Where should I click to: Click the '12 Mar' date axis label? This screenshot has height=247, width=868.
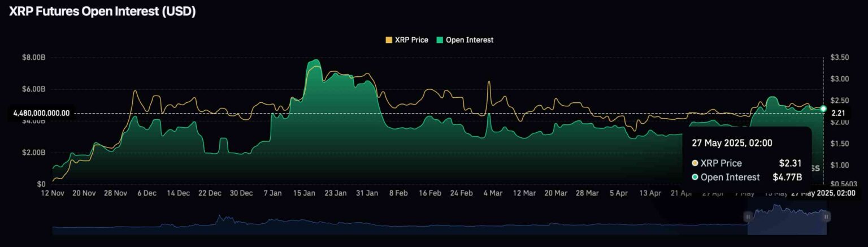(524, 193)
